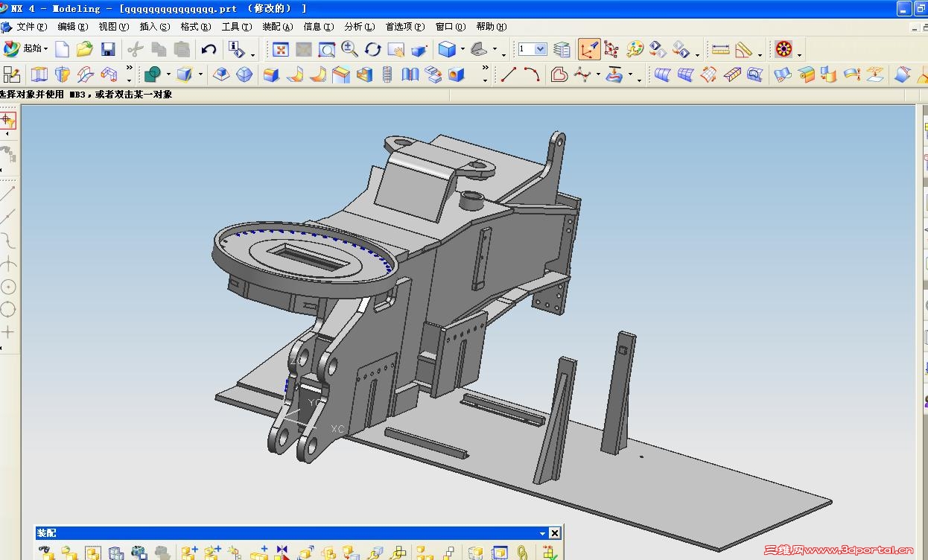
Task: Click the Measure distance ruler icon
Action: point(720,50)
